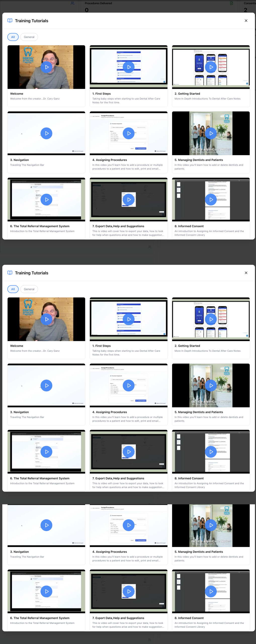Play the Assigning Procedures video in the topmost dialog
The height and width of the screenshot is (644, 256).
pyautogui.click(x=129, y=133)
